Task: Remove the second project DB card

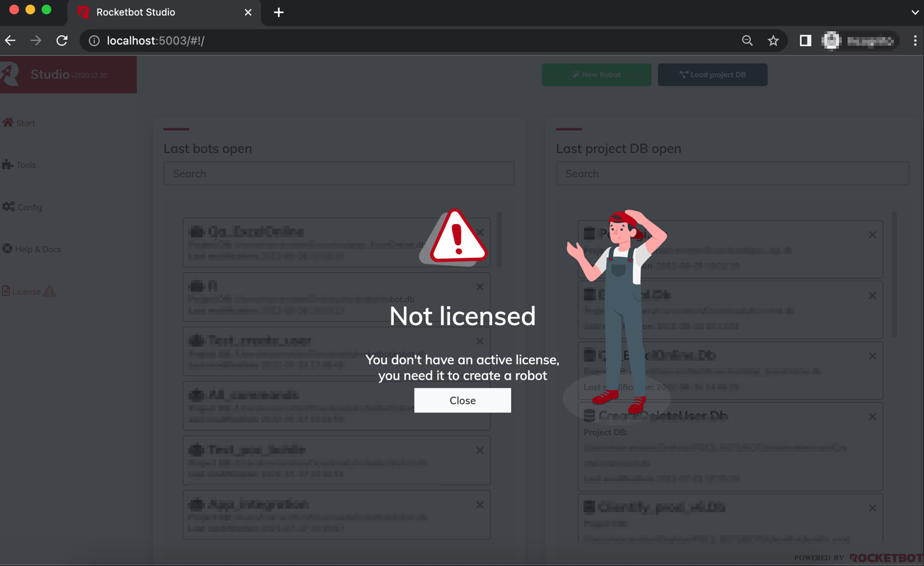Action: pos(872,296)
